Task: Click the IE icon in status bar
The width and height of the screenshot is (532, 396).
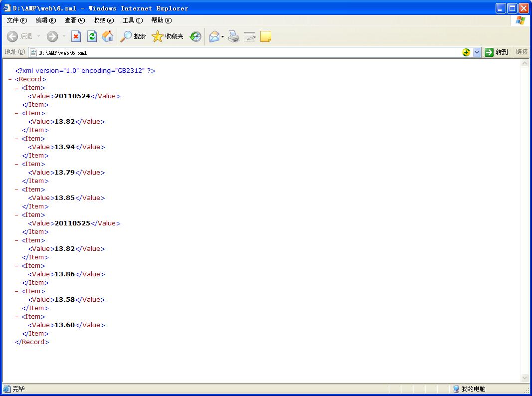Action: click(x=6, y=389)
